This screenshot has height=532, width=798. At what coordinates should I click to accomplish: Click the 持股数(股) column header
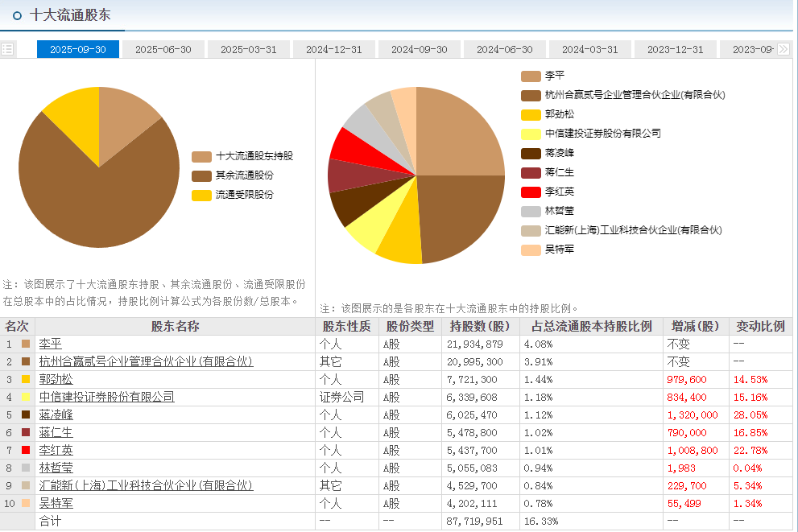(x=480, y=327)
